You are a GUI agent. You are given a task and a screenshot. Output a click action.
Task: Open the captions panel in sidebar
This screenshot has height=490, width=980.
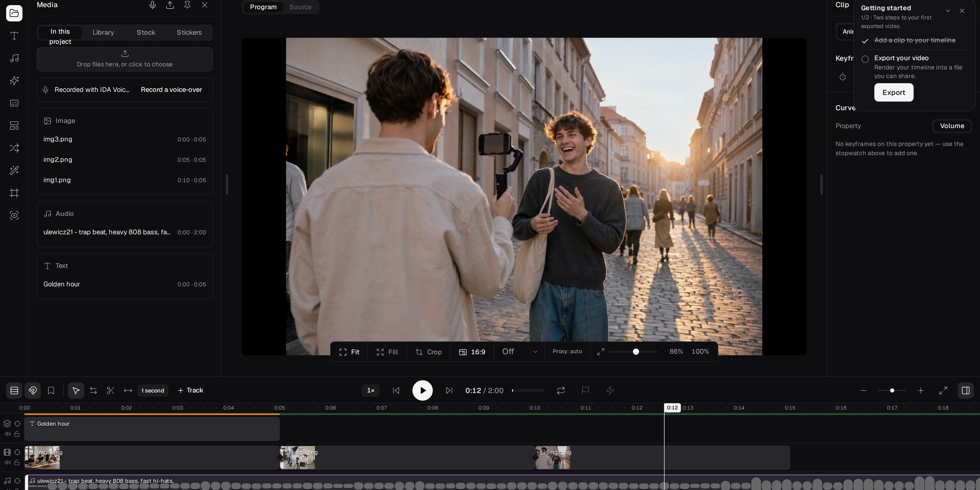click(14, 103)
